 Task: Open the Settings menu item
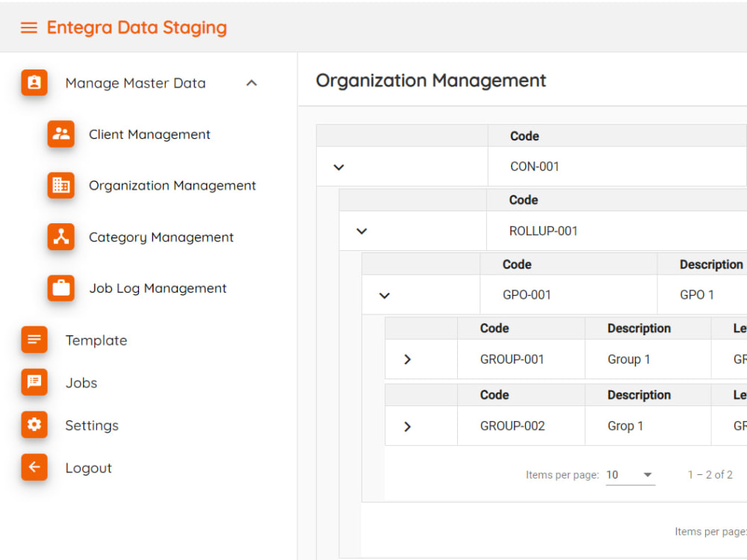click(92, 426)
